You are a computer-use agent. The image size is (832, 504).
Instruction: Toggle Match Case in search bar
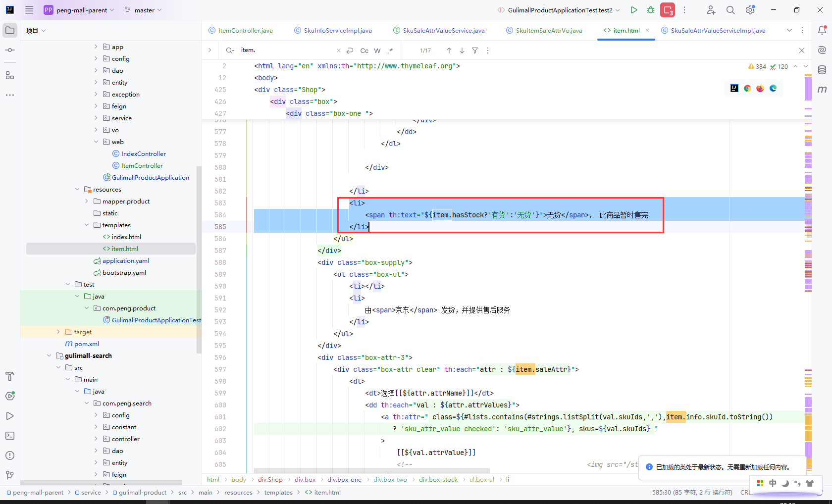tap(364, 50)
